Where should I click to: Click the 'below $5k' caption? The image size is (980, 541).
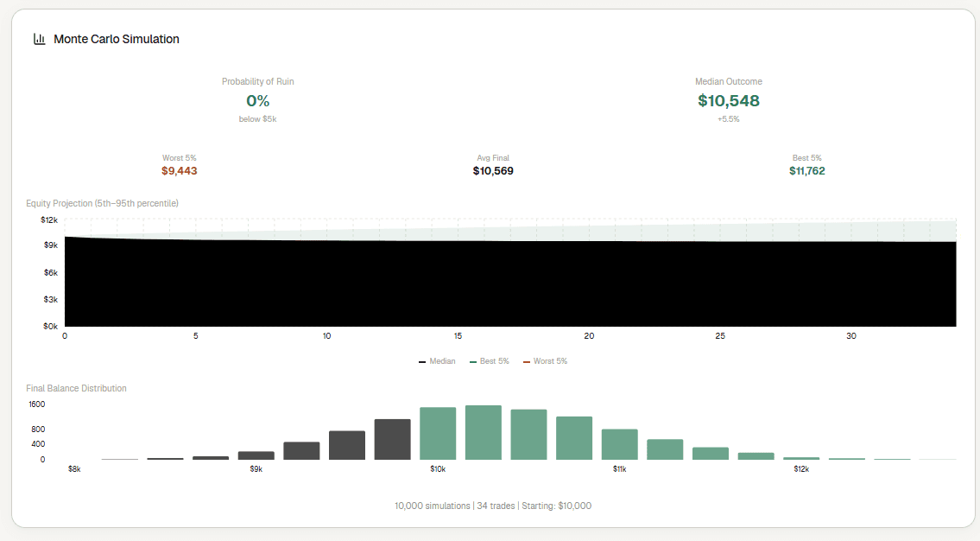[257, 119]
